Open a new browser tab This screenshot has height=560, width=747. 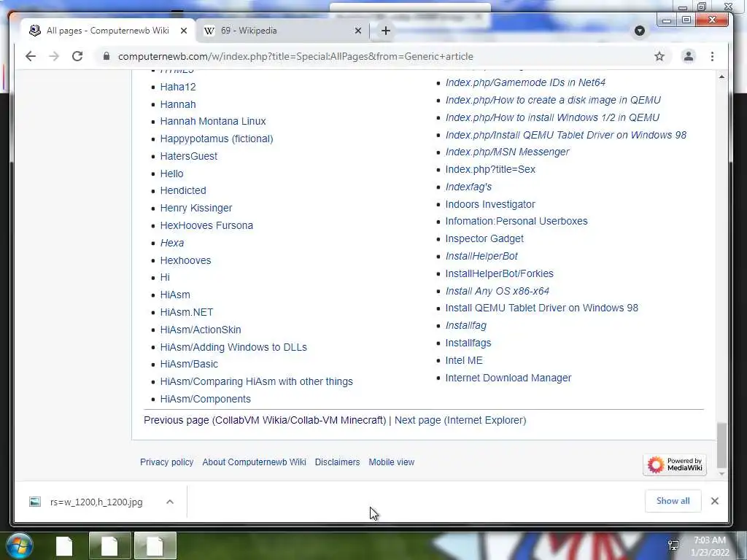coord(386,31)
